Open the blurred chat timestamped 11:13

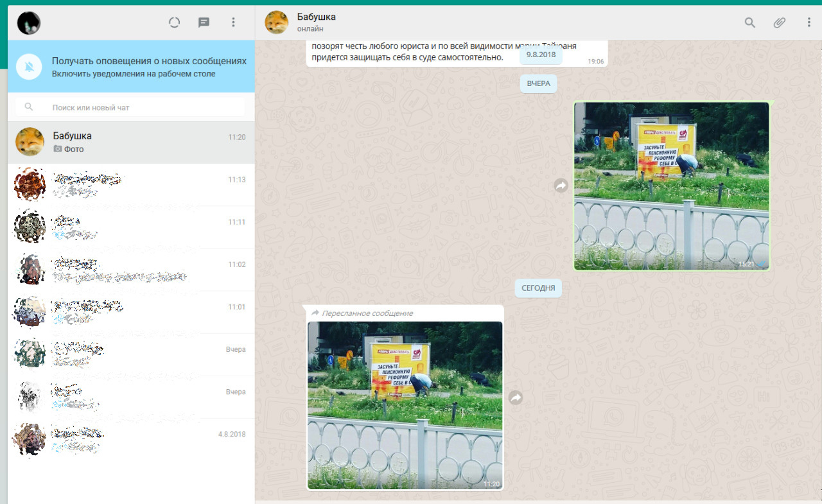pos(131,185)
